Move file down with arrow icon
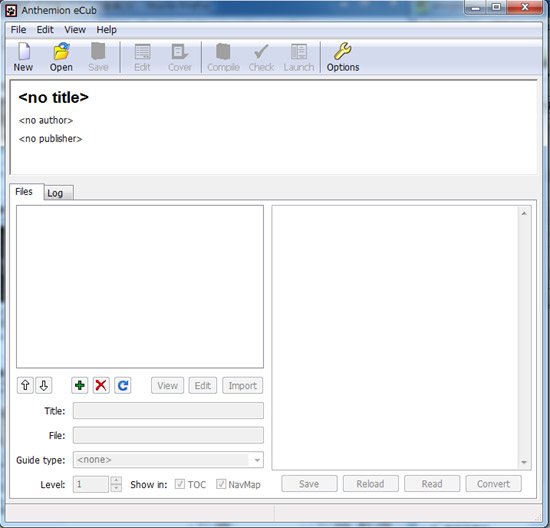This screenshot has height=528, width=550. click(x=43, y=386)
